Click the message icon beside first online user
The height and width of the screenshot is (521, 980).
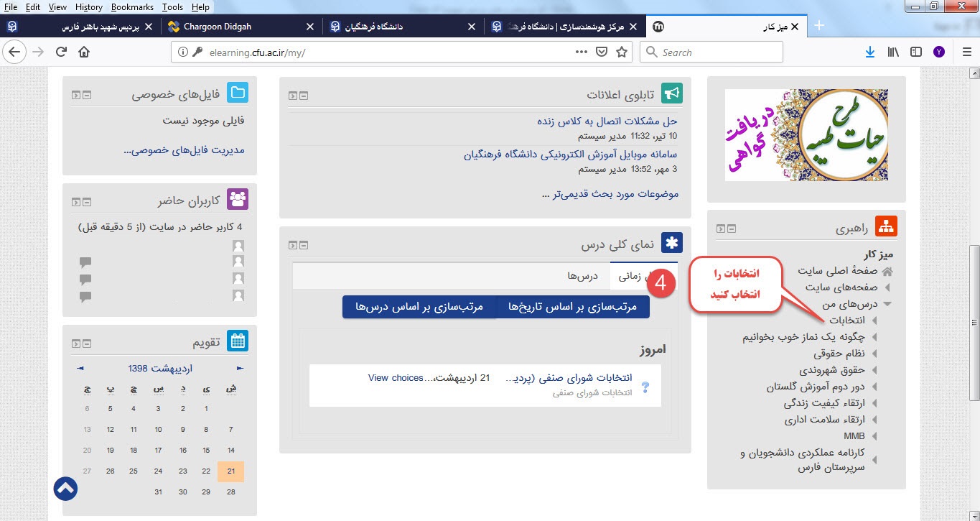click(85, 262)
